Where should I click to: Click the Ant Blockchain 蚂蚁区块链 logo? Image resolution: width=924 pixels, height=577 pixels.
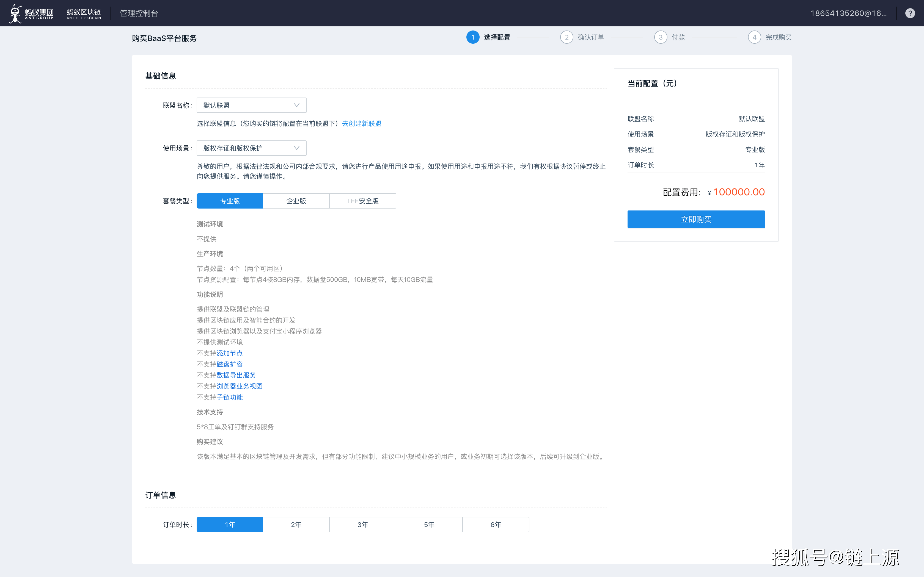(x=84, y=14)
